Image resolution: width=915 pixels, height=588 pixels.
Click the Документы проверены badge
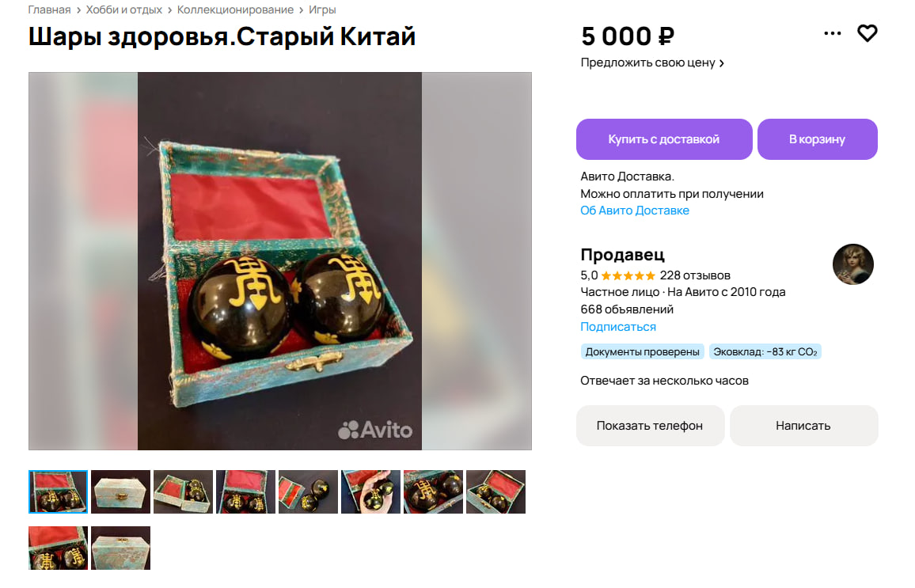click(x=642, y=351)
